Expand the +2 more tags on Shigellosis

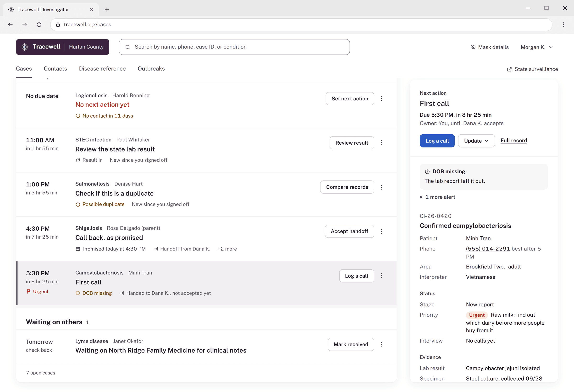pyautogui.click(x=227, y=249)
